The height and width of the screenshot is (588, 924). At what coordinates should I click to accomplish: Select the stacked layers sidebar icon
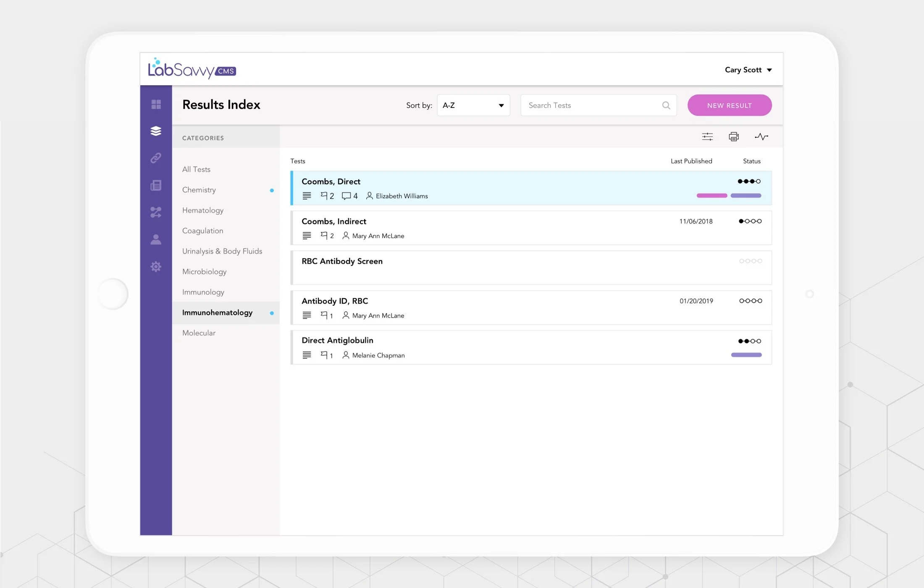(x=156, y=131)
